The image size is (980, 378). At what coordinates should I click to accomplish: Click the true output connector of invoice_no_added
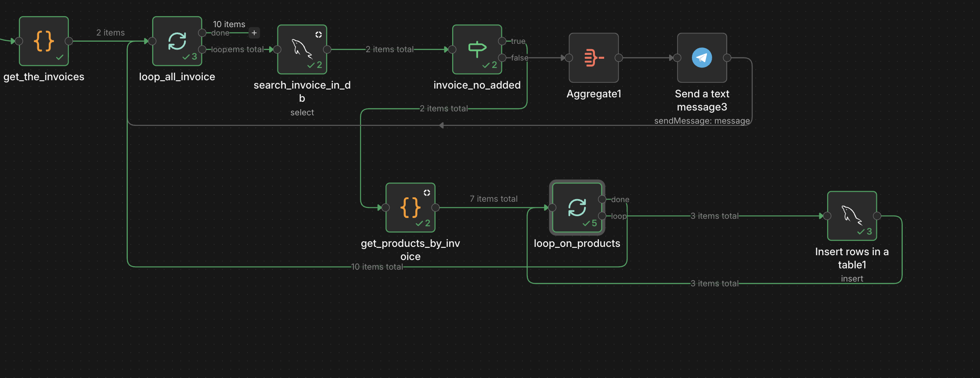(x=502, y=41)
